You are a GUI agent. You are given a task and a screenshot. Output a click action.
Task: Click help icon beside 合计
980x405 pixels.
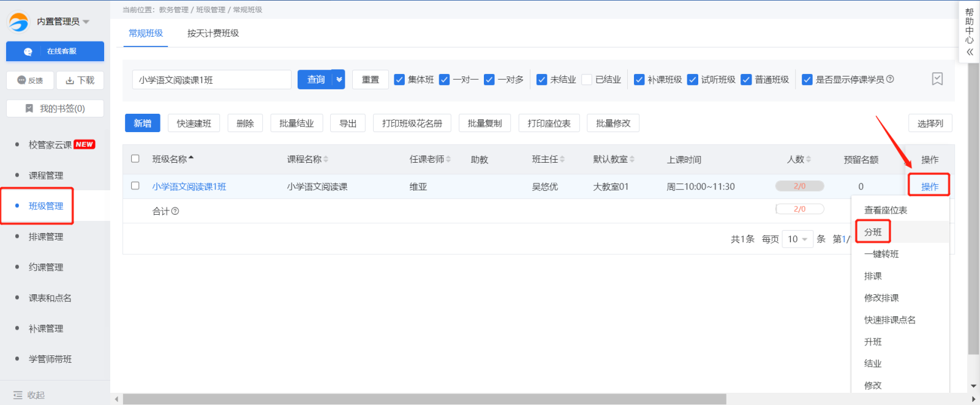[x=175, y=211]
